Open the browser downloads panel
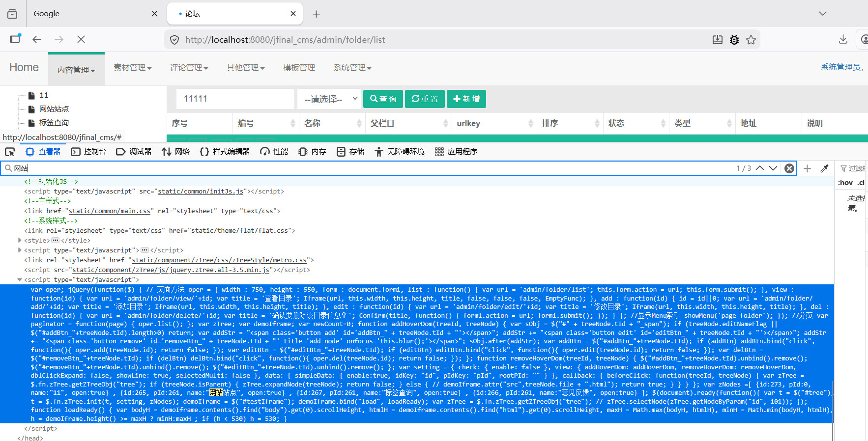868x441 pixels. [843, 39]
